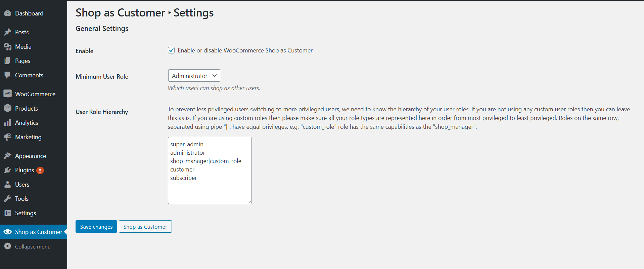
Task: Click inside User Role Hierarchy textarea
Action: click(x=210, y=170)
